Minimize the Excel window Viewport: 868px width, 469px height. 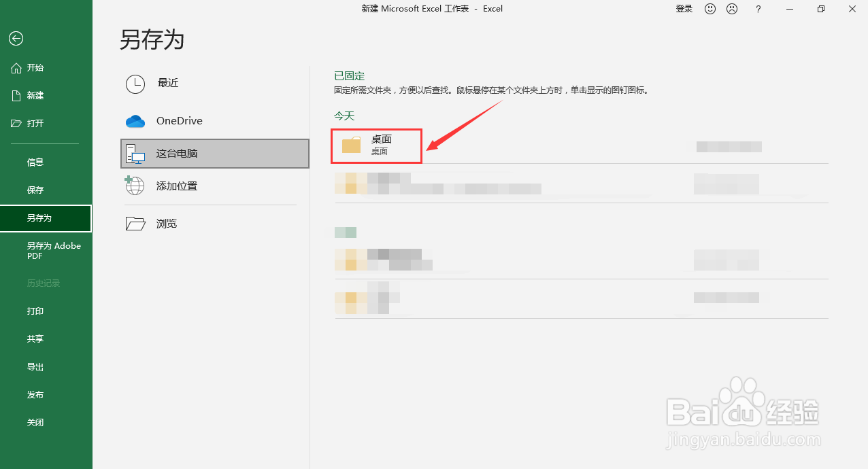pyautogui.click(x=788, y=9)
